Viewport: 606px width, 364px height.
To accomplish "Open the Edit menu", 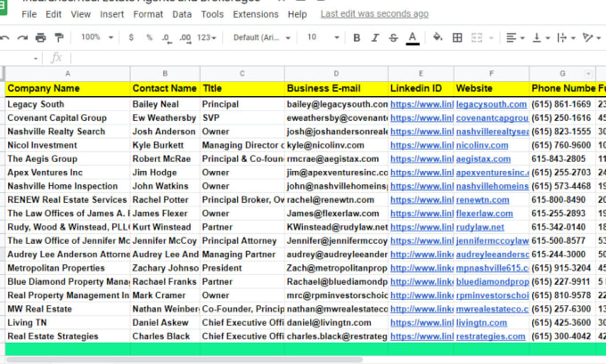I will tap(53, 14).
